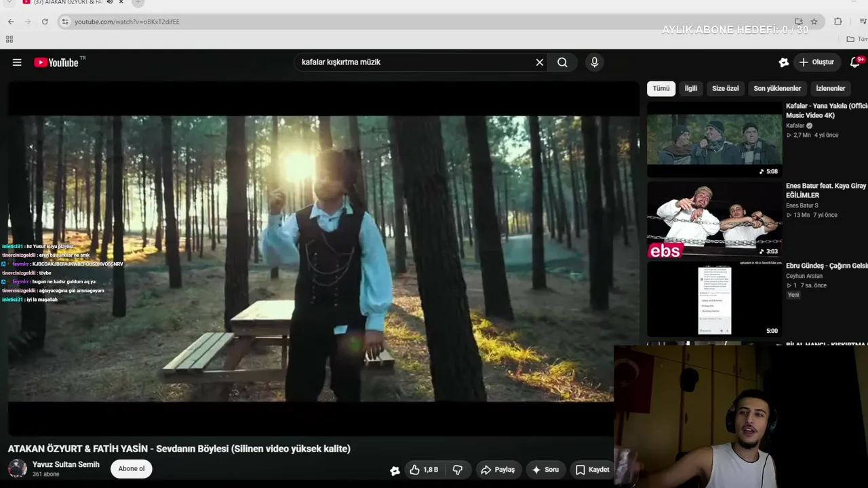Visit the Ceyhun Arslan channel name
Viewport: 868px width, 488px height.
pos(804,276)
